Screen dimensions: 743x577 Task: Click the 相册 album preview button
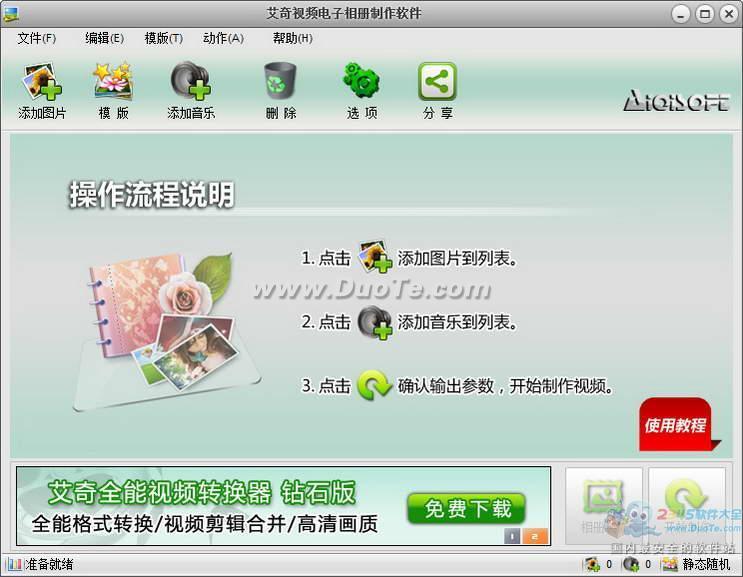coord(604,506)
